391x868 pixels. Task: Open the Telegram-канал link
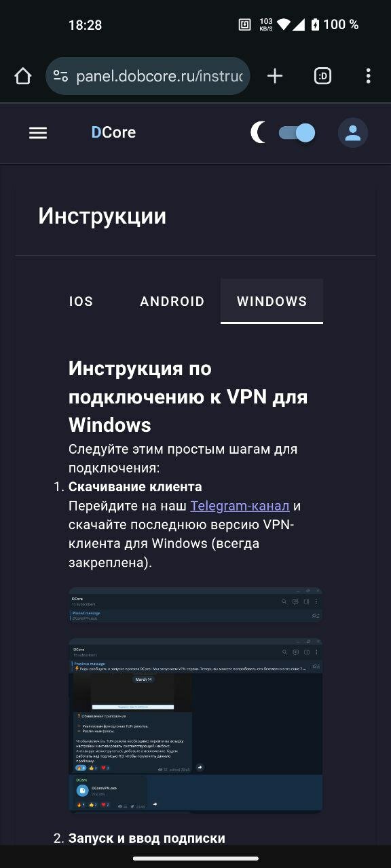click(x=240, y=506)
